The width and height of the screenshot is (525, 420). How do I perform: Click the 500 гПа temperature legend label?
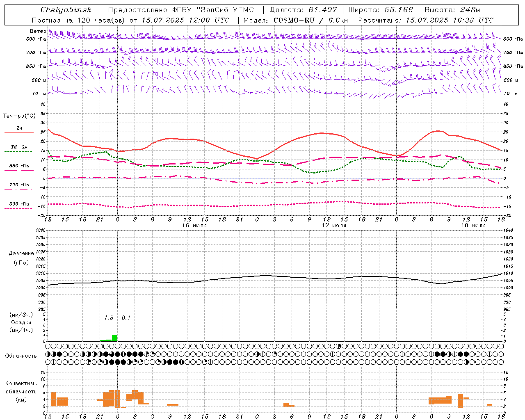[x=19, y=203]
